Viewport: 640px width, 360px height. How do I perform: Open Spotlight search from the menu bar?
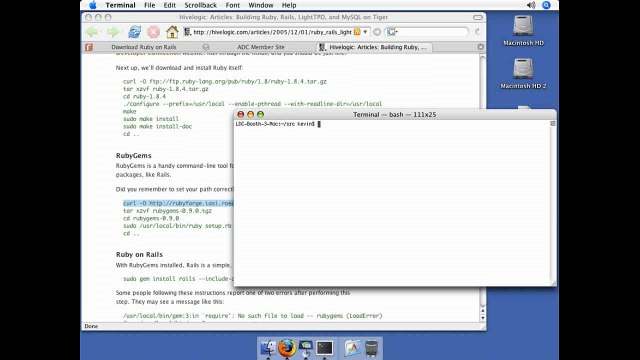pos(546,5)
